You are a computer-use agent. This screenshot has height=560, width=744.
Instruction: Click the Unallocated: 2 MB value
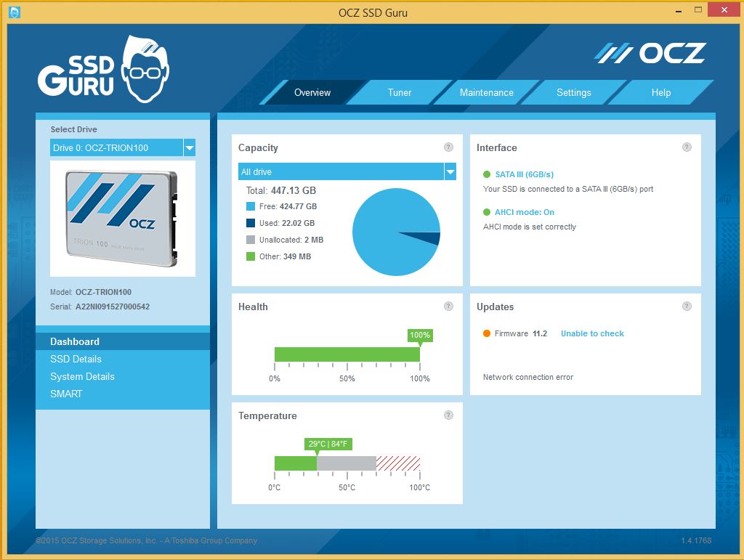click(291, 240)
